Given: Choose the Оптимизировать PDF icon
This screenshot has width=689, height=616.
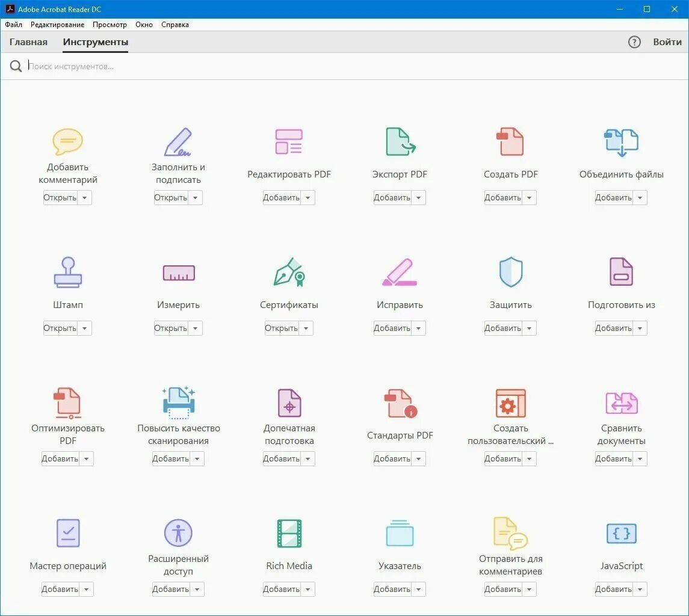Looking at the screenshot, I should (67, 402).
